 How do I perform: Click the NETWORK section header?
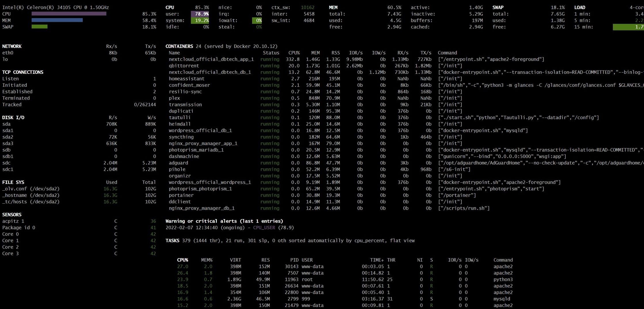[x=12, y=46]
